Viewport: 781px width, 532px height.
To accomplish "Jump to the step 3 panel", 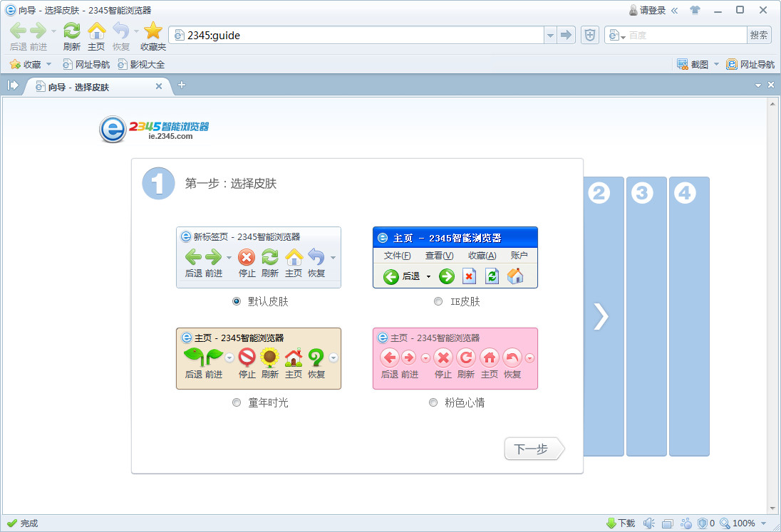I will 646,316.
